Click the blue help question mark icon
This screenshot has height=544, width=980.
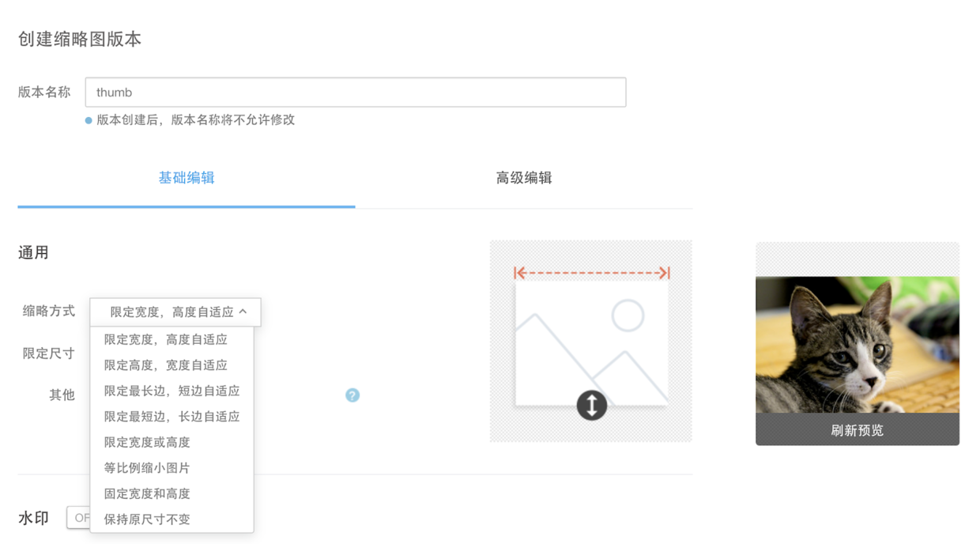(x=352, y=395)
